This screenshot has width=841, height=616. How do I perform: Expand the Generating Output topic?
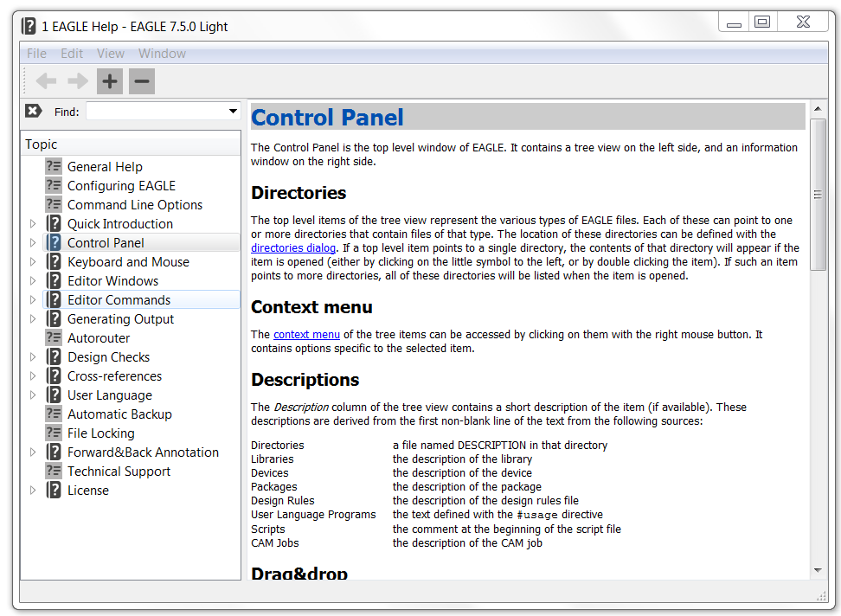point(33,319)
